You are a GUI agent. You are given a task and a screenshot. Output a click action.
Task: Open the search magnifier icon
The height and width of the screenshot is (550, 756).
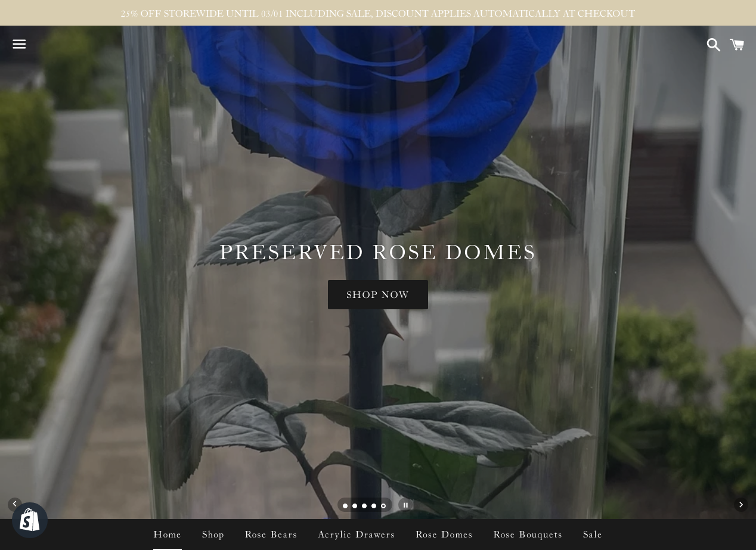coord(713,45)
